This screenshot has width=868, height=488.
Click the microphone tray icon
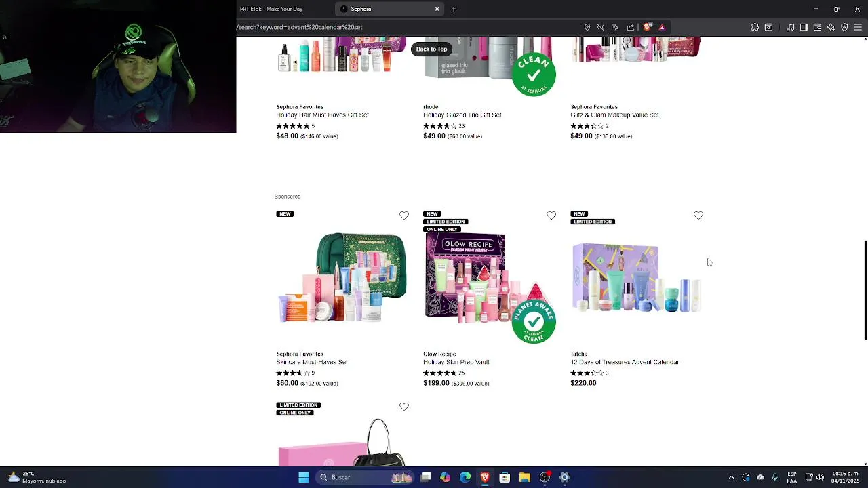(x=774, y=477)
